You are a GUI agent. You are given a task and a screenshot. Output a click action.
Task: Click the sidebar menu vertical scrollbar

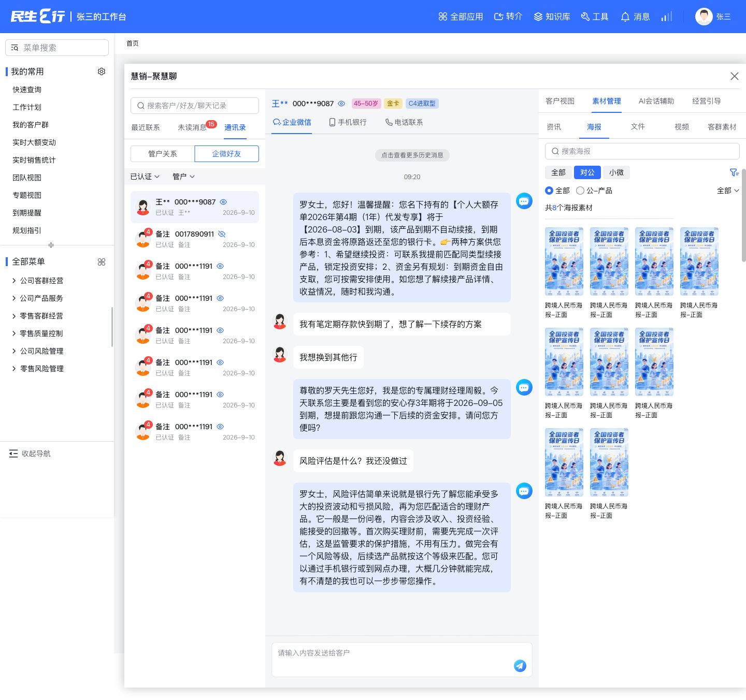pyautogui.click(x=112, y=327)
